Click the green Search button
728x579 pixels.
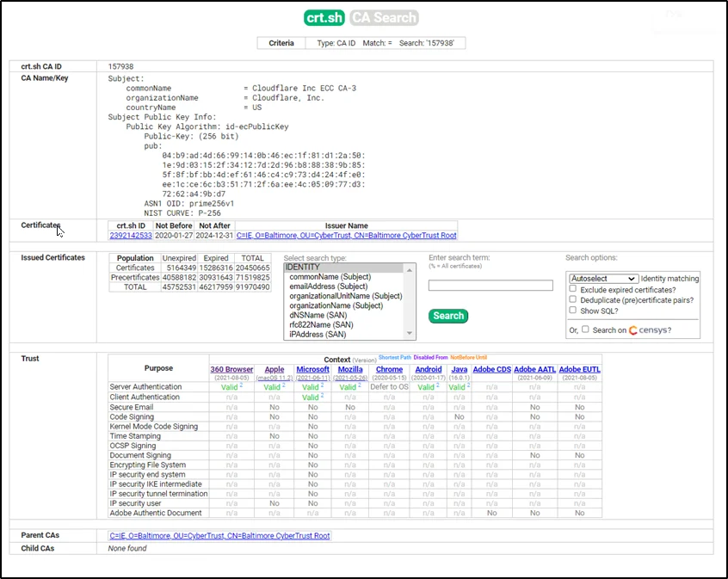pyautogui.click(x=448, y=316)
